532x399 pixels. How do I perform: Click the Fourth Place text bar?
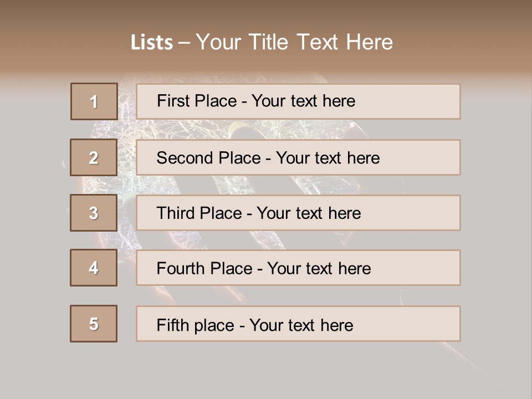click(x=298, y=268)
